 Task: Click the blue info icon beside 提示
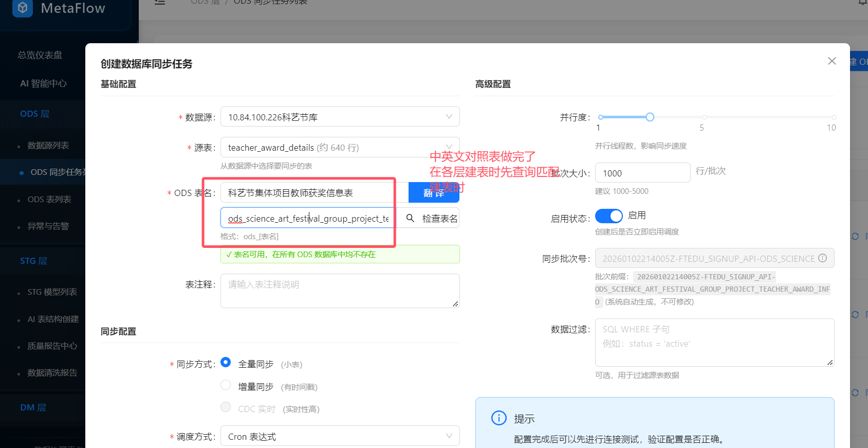point(498,418)
